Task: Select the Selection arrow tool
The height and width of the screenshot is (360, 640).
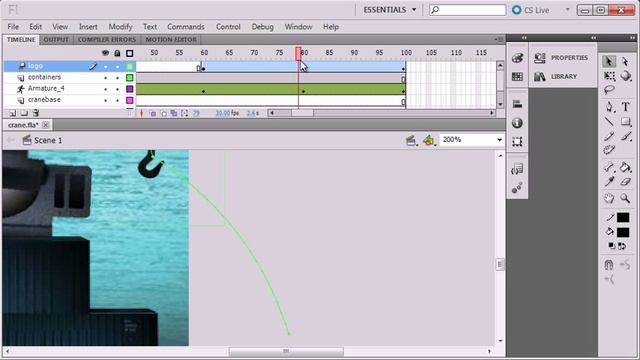Action: [609, 61]
